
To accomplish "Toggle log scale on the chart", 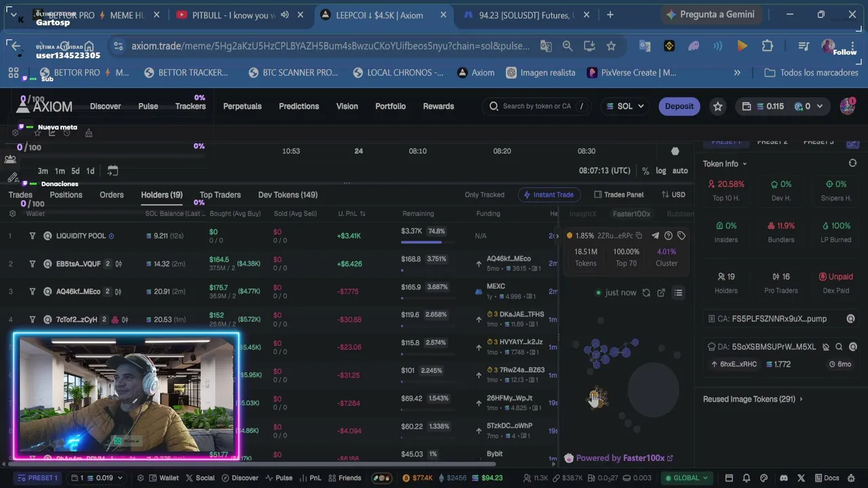I will pos(661,171).
